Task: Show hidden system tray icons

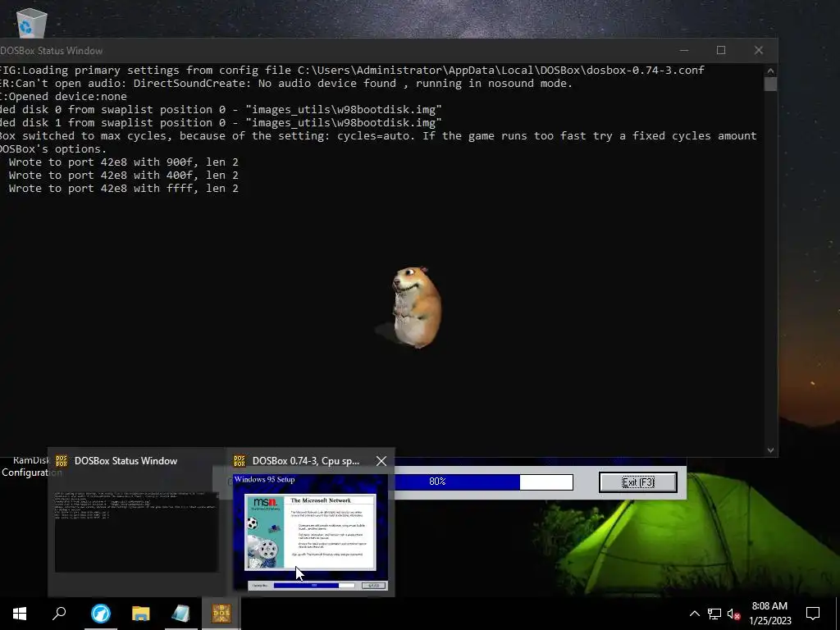Action: pos(694,614)
